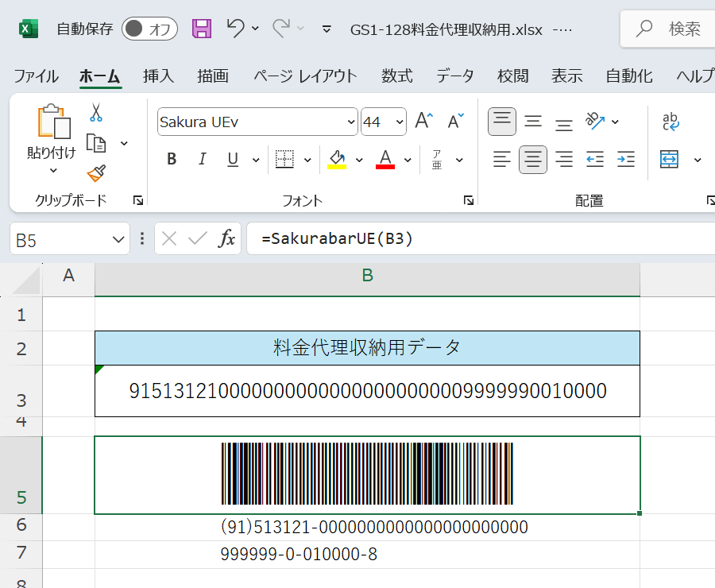715x588 pixels.
Task: Open the データ ribbon tab
Action: (454, 77)
